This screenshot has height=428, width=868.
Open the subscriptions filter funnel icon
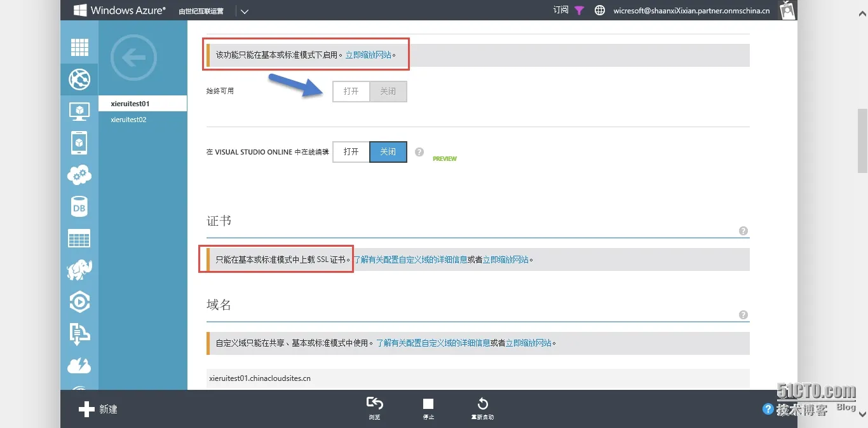tap(579, 10)
